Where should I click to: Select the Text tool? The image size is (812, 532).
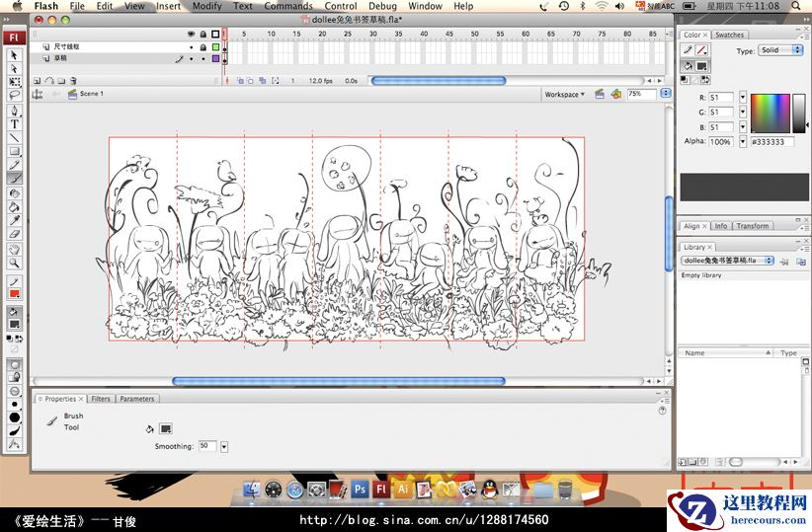coord(15,124)
